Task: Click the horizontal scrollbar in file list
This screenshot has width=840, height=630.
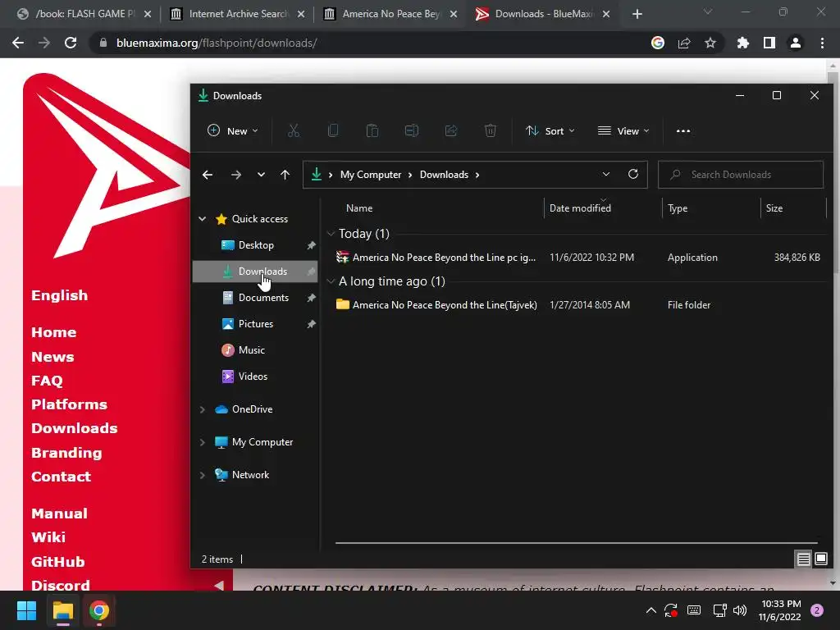Action: point(577,543)
